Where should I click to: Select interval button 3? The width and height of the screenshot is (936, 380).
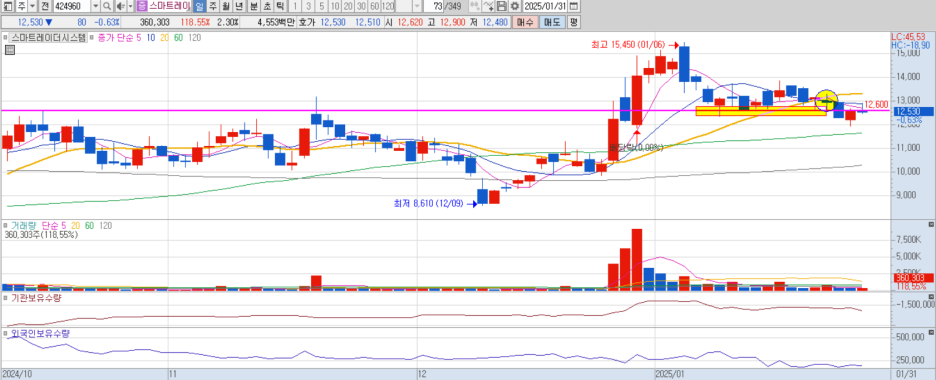click(x=307, y=7)
